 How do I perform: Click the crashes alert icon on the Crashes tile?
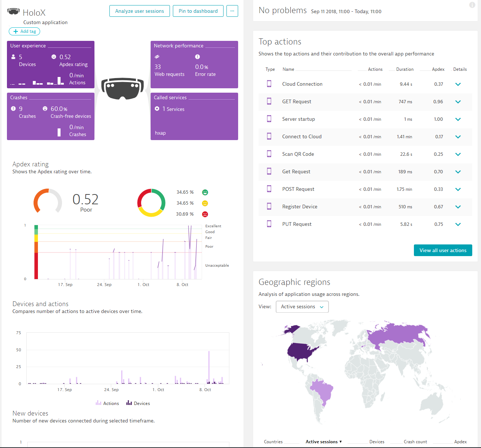coord(13,108)
